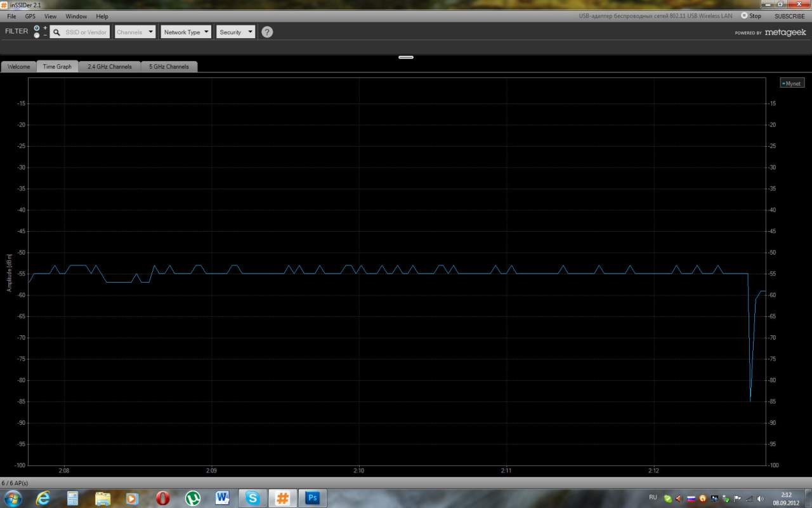Switch to Photoshop on the taskbar

[312, 498]
